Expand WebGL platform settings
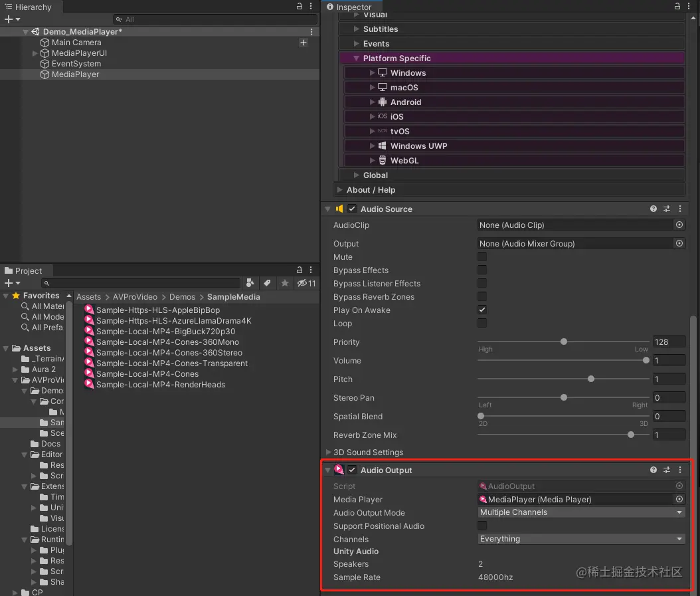 click(373, 160)
